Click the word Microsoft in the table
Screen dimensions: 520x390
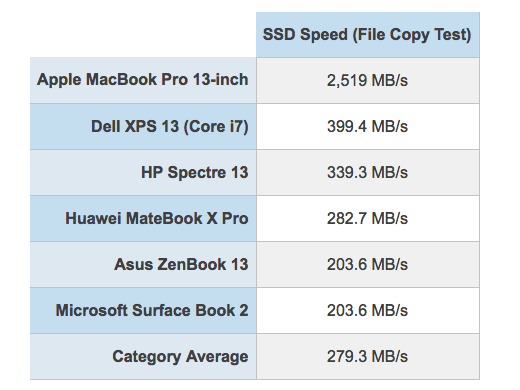point(91,310)
